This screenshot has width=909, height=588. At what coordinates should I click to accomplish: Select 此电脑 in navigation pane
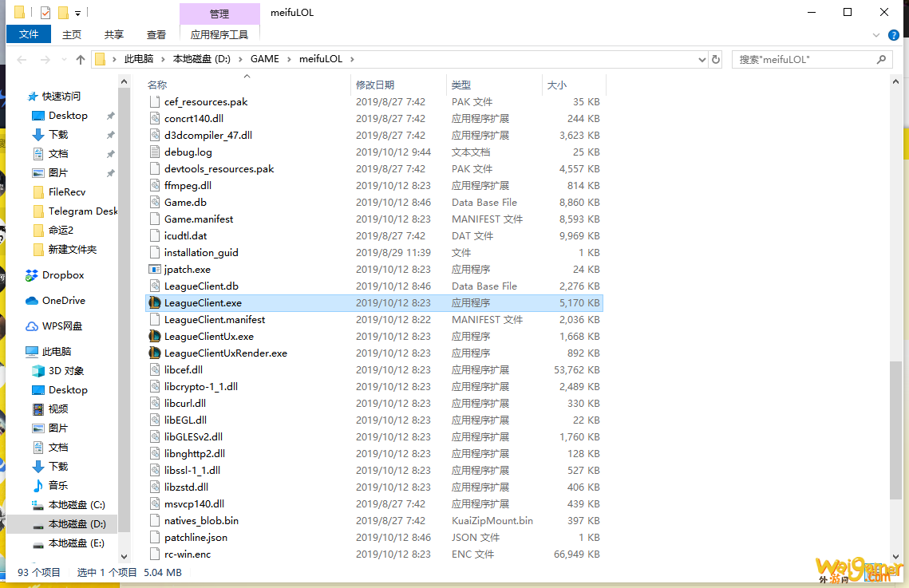56,352
